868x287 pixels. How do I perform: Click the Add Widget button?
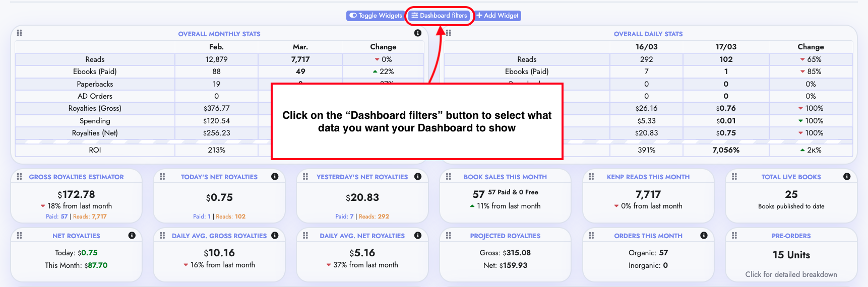pos(498,16)
